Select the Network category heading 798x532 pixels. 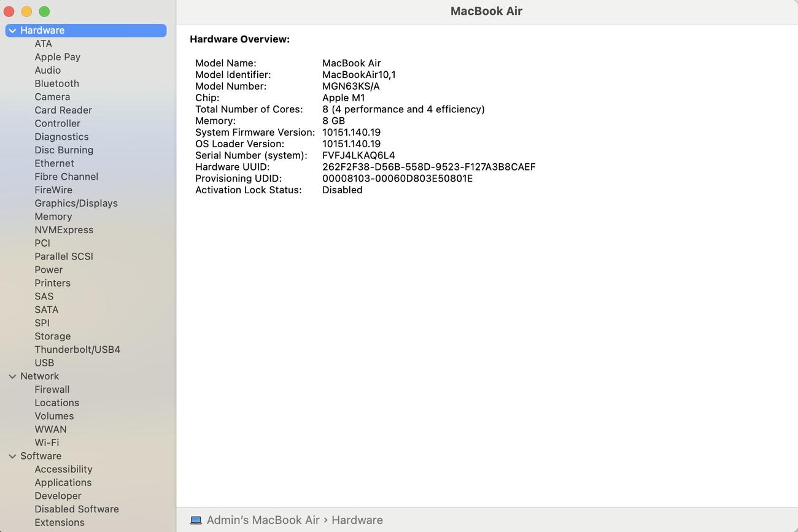point(40,376)
